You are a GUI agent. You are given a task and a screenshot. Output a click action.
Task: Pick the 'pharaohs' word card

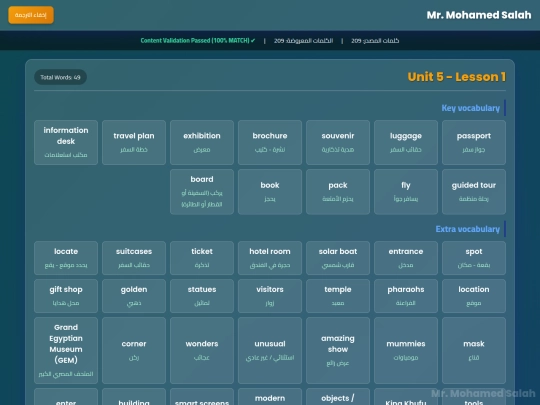pos(406,296)
